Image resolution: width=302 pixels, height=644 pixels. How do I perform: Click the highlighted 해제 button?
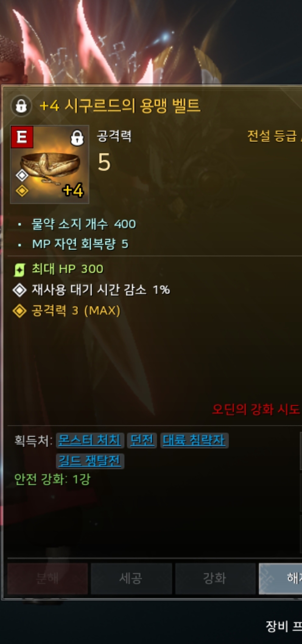[280, 578]
